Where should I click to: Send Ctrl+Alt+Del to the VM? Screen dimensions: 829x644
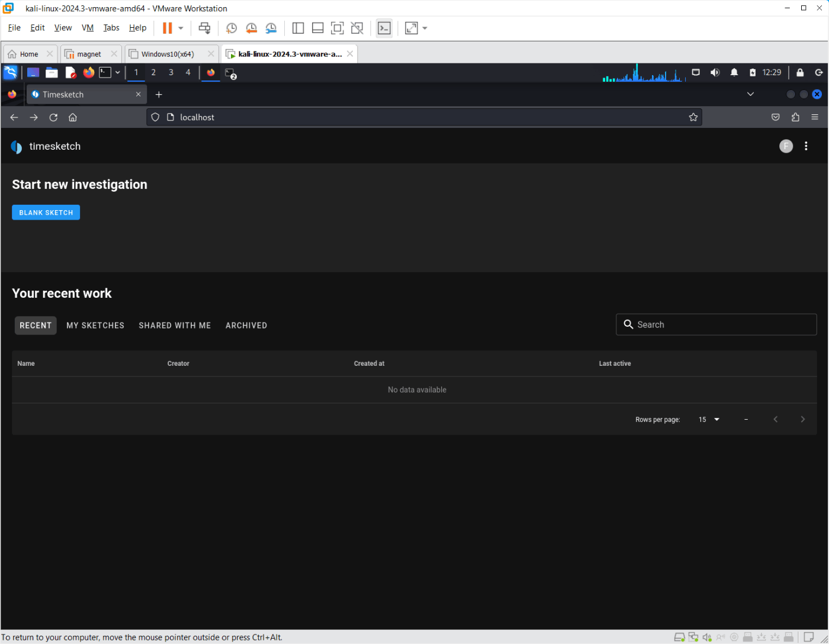click(x=204, y=28)
